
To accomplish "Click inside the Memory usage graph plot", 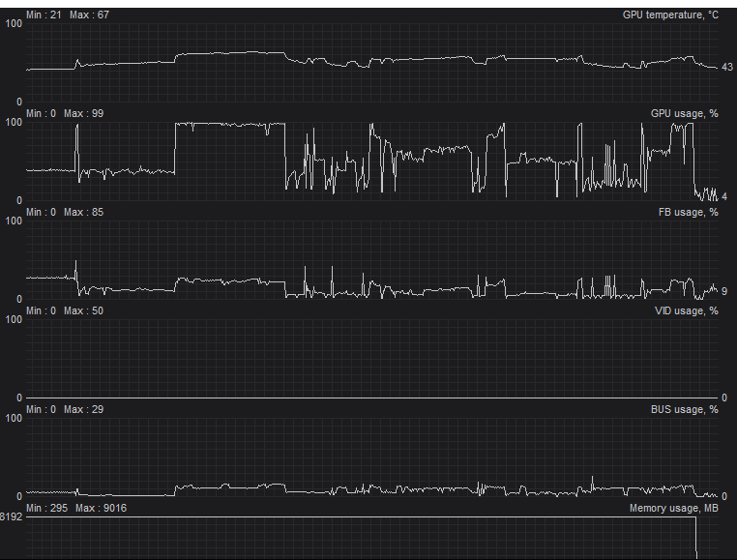I will point(371,539).
